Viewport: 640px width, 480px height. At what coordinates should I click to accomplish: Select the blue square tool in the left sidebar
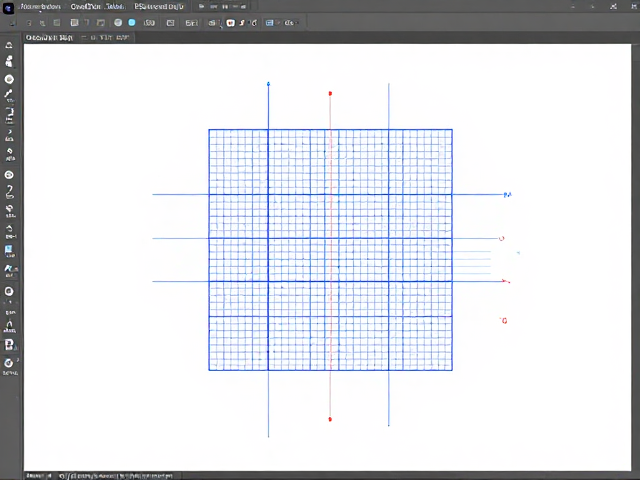click(x=9, y=251)
